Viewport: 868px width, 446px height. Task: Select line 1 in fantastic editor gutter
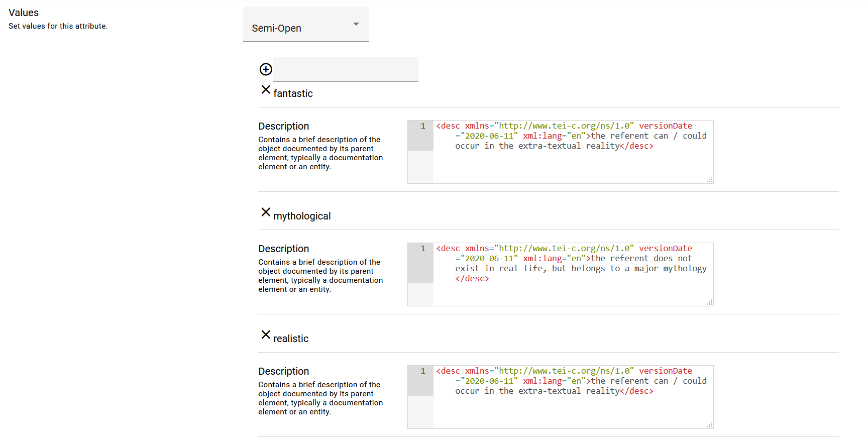click(x=422, y=126)
